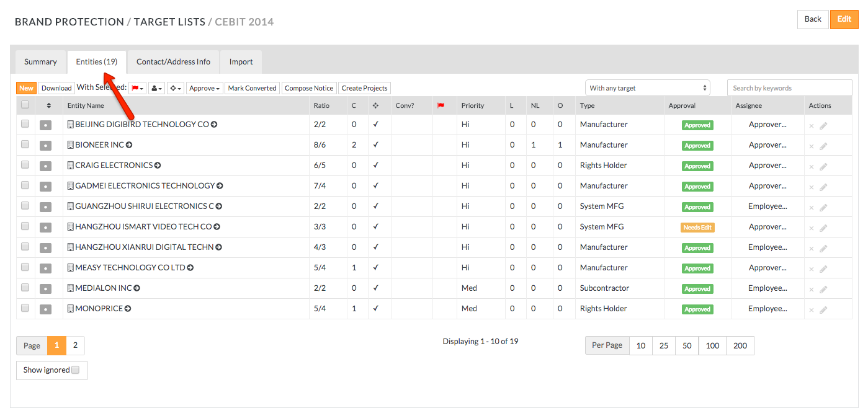Screen dimensions: 868x408
Task: Enable the Show ignored checkbox
Action: pyautogui.click(x=75, y=370)
